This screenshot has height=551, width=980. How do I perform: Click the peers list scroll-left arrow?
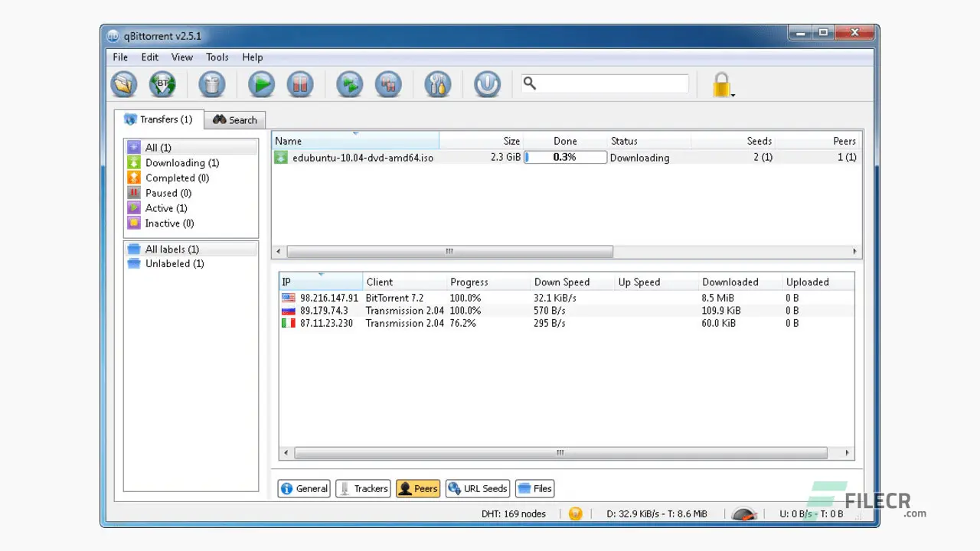click(286, 453)
